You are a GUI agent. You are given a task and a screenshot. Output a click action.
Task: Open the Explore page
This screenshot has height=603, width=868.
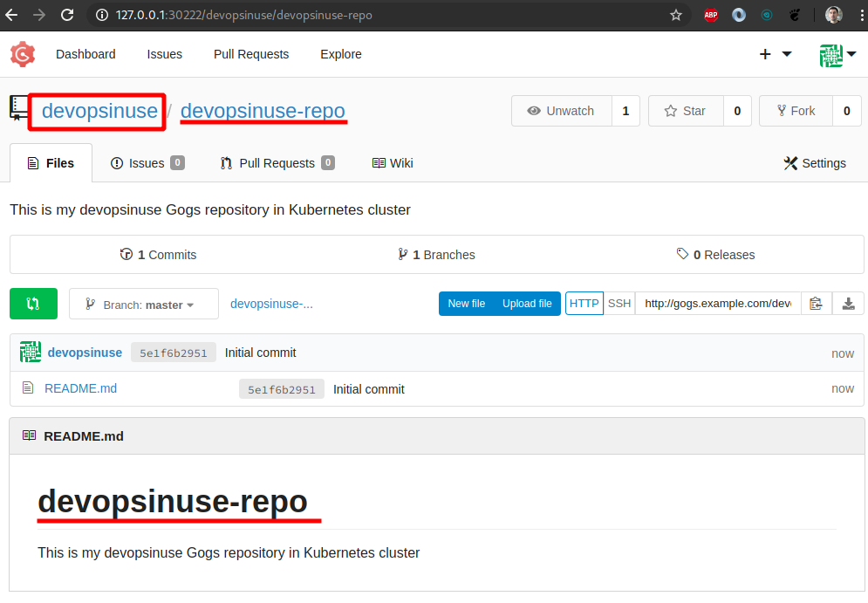point(341,54)
